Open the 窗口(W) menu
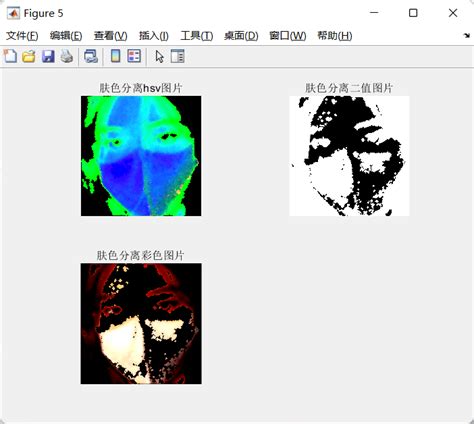 tap(288, 36)
